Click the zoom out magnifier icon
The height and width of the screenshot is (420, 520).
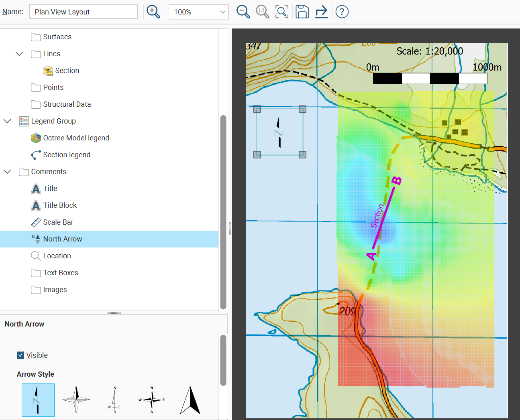243,12
